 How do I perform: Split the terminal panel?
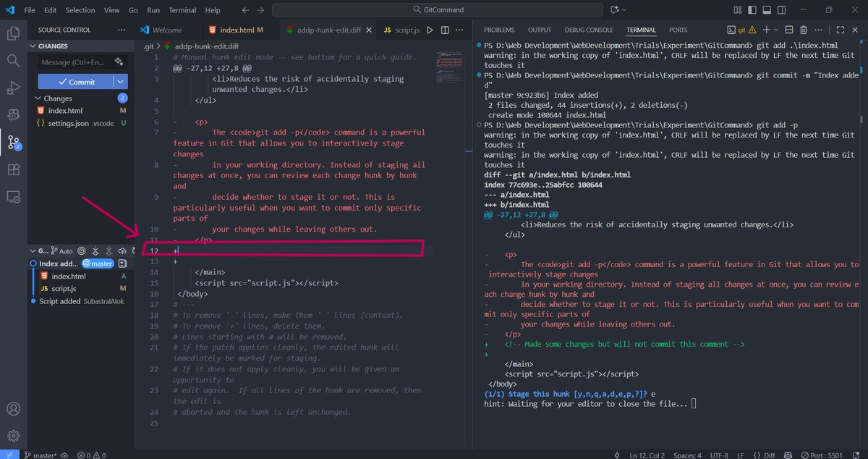click(788, 30)
